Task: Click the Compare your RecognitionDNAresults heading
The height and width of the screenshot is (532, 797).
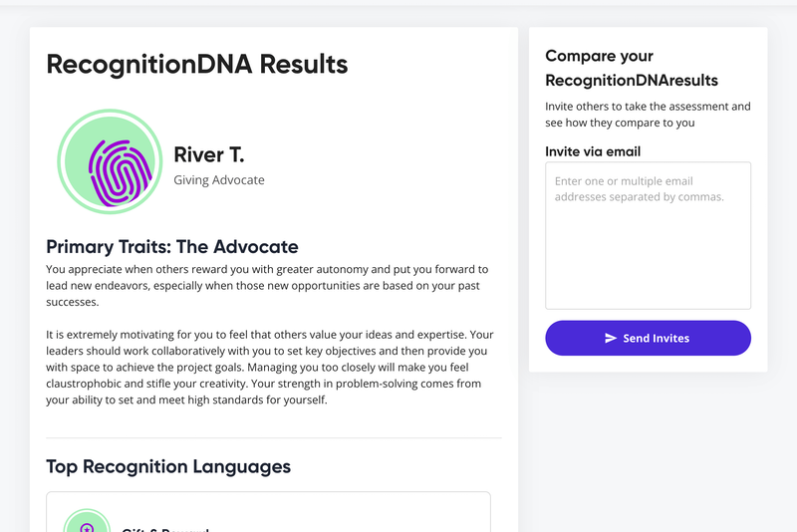Action: [x=632, y=68]
